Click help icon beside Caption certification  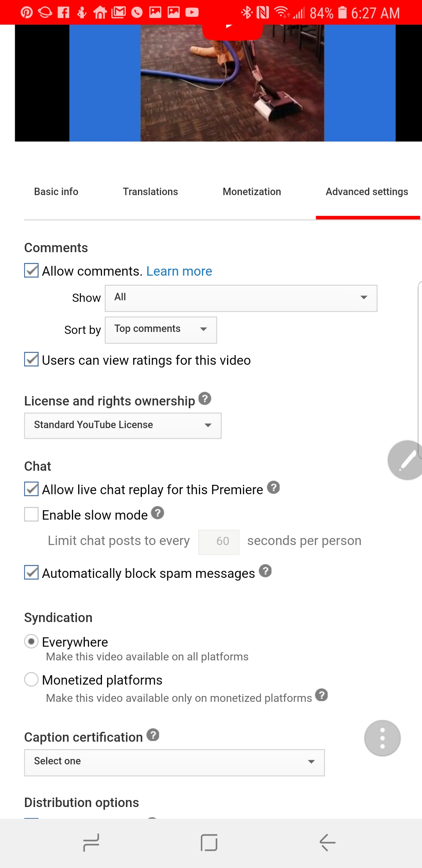pyautogui.click(x=153, y=735)
